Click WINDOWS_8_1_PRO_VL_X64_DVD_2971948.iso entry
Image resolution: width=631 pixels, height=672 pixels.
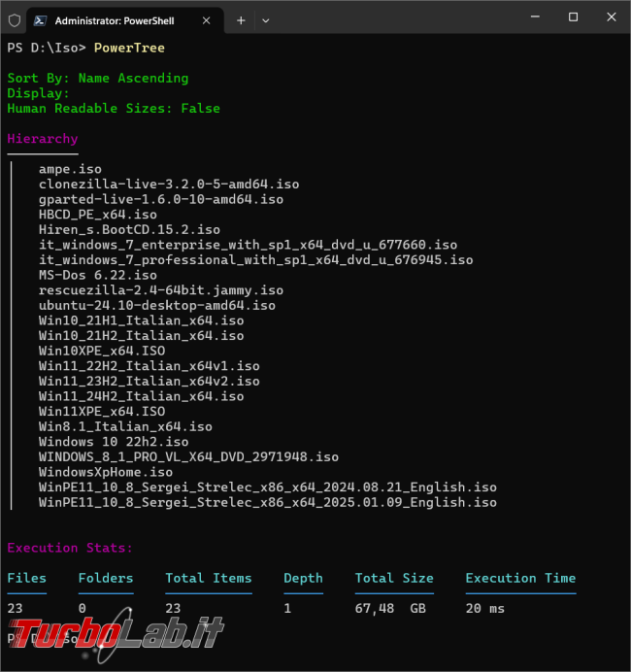(188, 456)
